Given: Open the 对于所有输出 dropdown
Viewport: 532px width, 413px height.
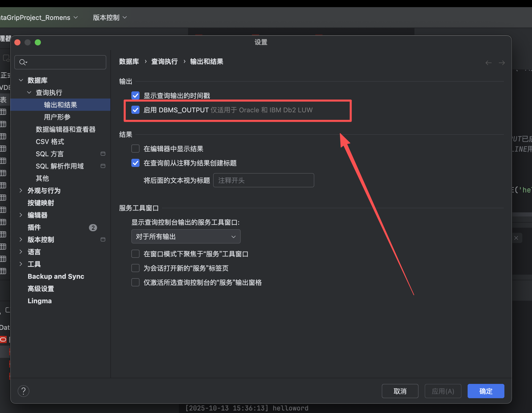Looking at the screenshot, I should (x=186, y=236).
